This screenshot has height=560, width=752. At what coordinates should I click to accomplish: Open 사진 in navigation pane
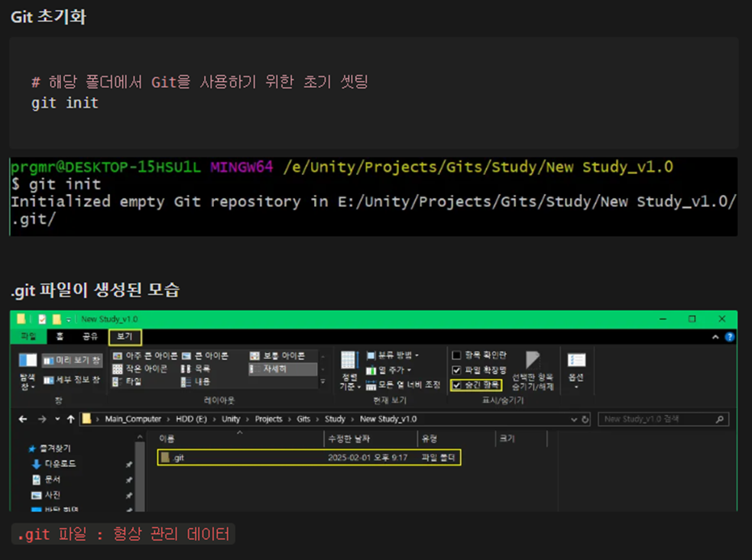(46, 495)
